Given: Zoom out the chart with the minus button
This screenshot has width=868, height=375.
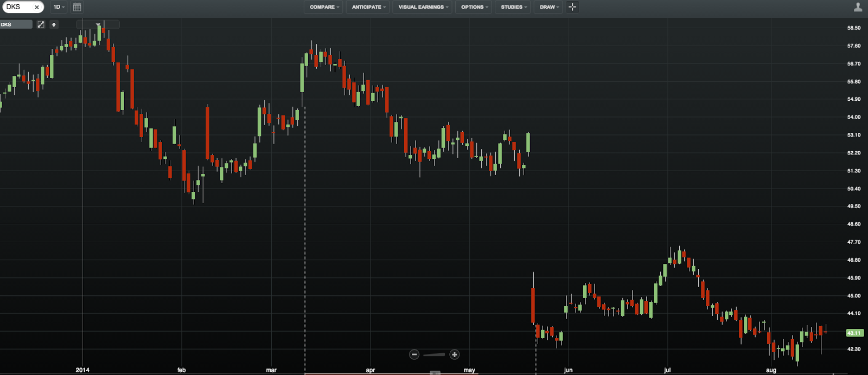Looking at the screenshot, I should coord(414,354).
